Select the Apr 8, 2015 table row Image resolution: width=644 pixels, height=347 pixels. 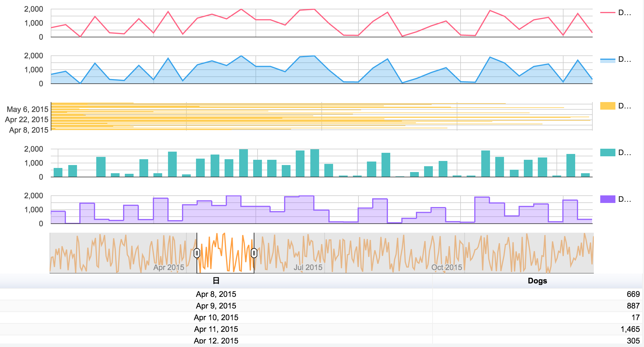216,295
